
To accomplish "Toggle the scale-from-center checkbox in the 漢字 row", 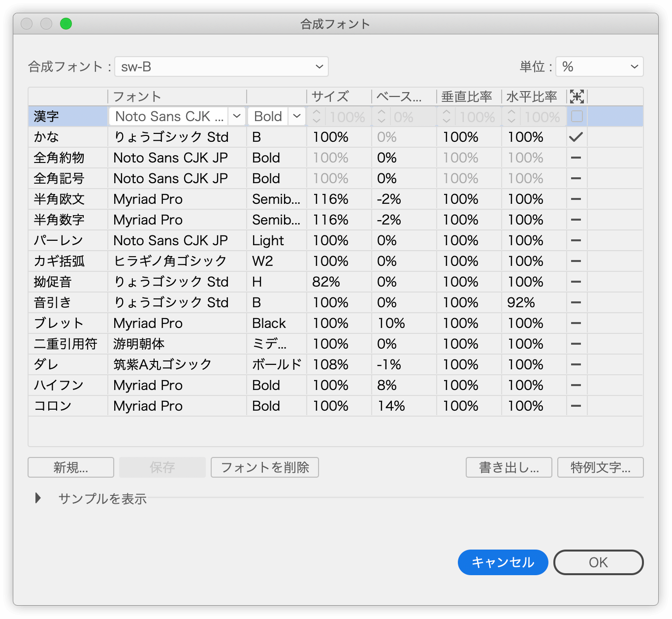I will (577, 116).
